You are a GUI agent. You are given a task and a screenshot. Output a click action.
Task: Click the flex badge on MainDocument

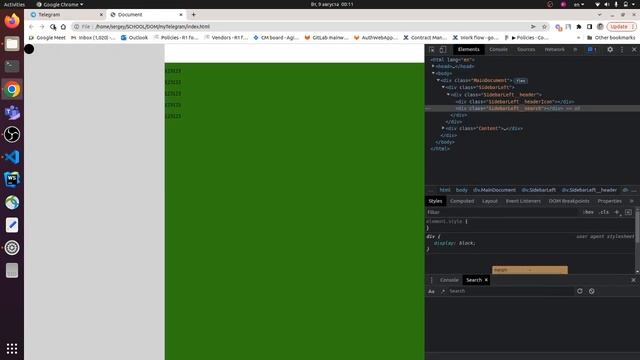[x=521, y=81]
